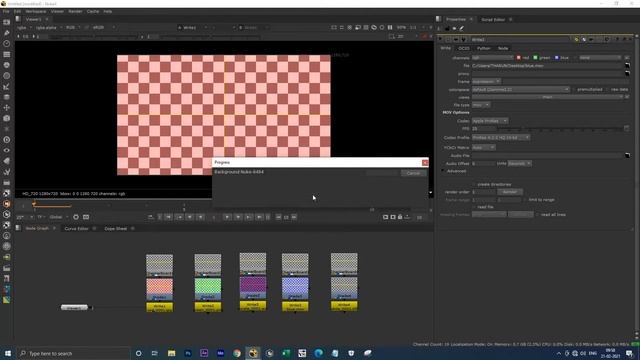
Task: Enable the limit to range checkbox
Action: pyautogui.click(x=525, y=200)
